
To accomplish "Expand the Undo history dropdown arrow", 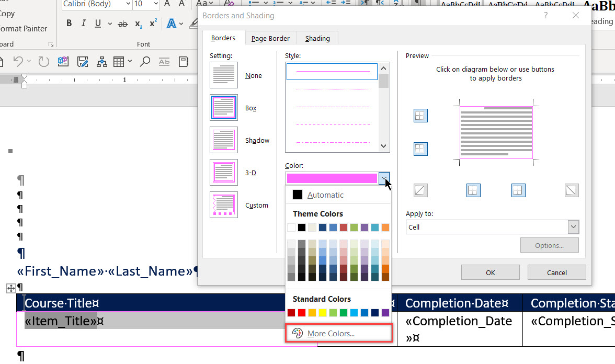I will click(x=29, y=62).
